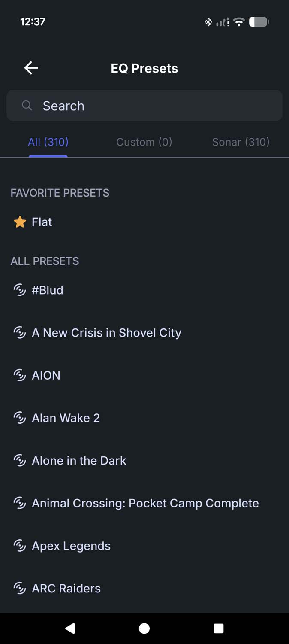This screenshot has height=644, width=289.
Task: Pick Animal Crossing: Pocket Camp Complete preset
Action: [145, 503]
